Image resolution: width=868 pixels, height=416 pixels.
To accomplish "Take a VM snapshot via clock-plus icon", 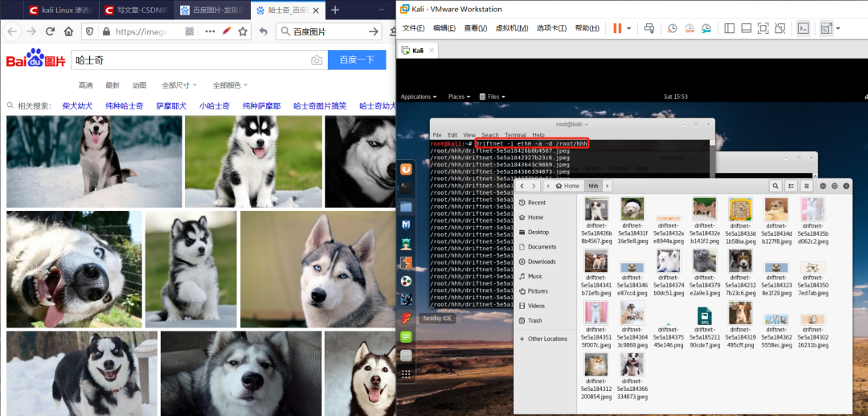I will pyautogui.click(x=672, y=28).
